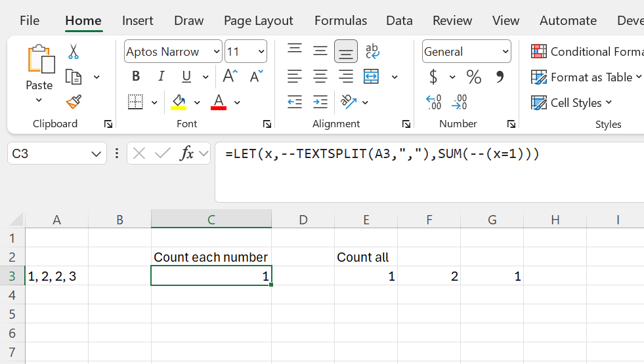Apply Middle Align to cell

point(320,51)
